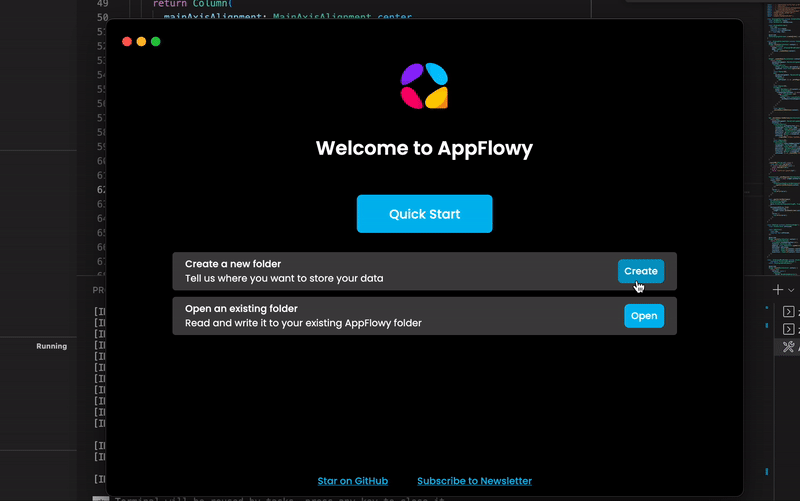Maximize AppFlowy using the green button
The height and width of the screenshot is (501, 800).
click(x=156, y=41)
